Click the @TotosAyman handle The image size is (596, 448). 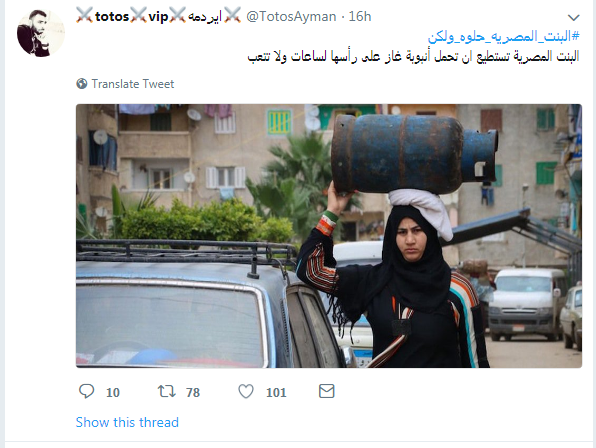291,17
